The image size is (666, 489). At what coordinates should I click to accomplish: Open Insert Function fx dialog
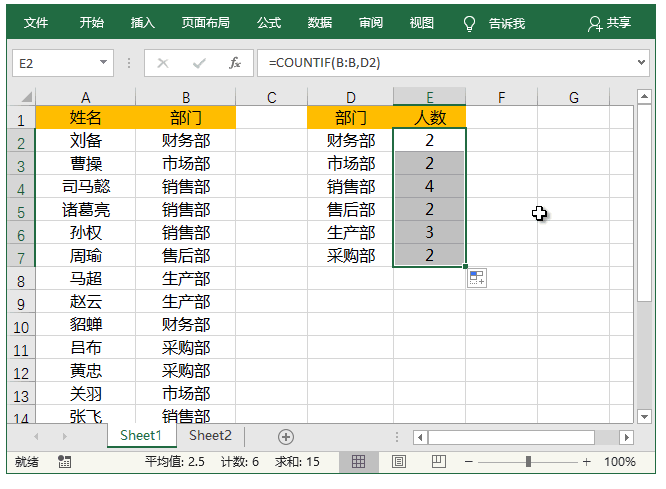[x=234, y=63]
